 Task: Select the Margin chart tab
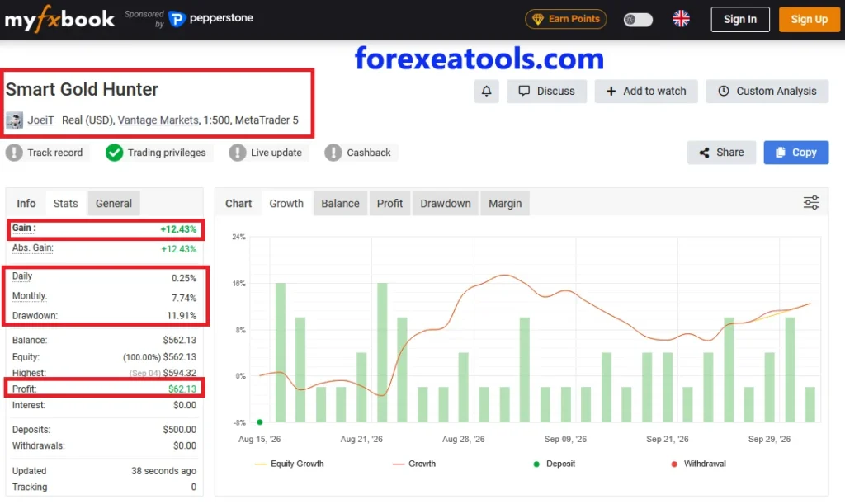(x=505, y=204)
